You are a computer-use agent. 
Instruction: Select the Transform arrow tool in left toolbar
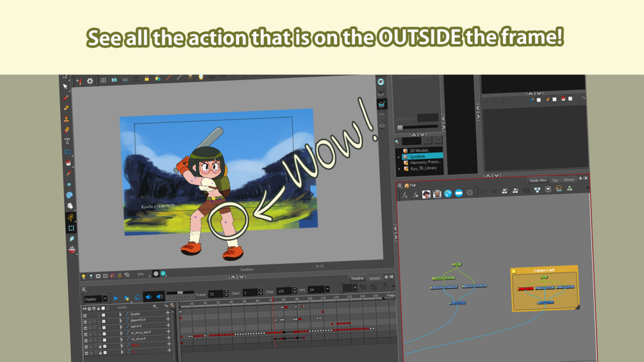(65, 86)
